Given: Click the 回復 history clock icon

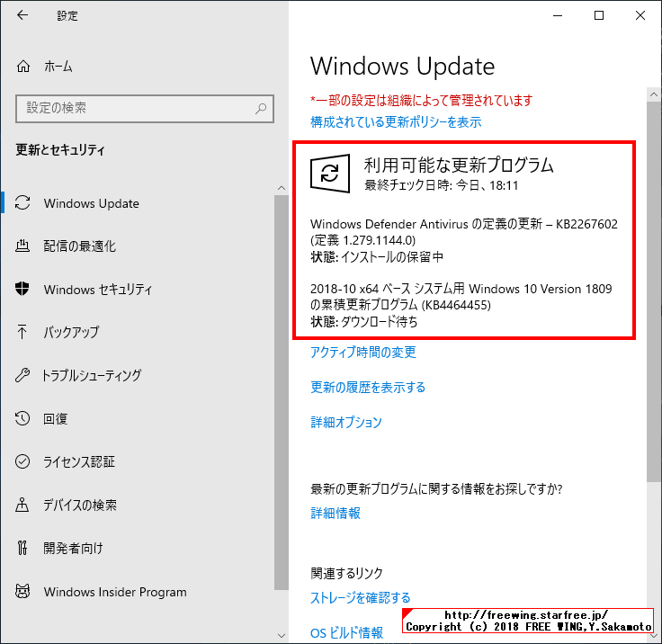Looking at the screenshot, I should [x=22, y=418].
